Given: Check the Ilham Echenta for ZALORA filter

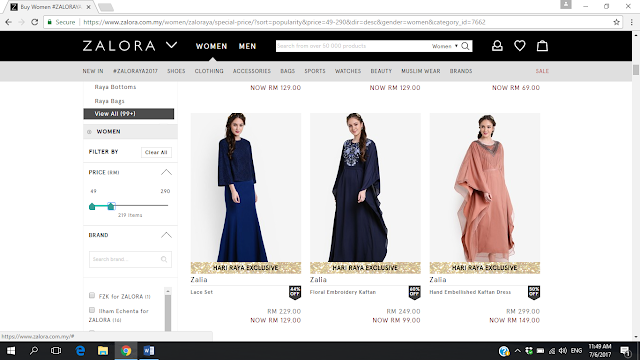Looking at the screenshot, I should pos(92,310).
